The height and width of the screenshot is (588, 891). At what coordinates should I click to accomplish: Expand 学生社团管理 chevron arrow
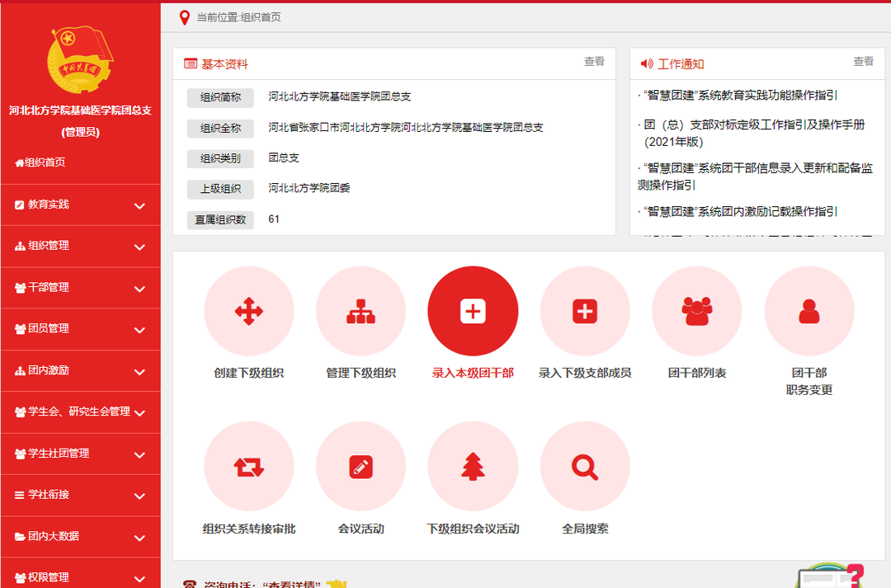(x=139, y=454)
